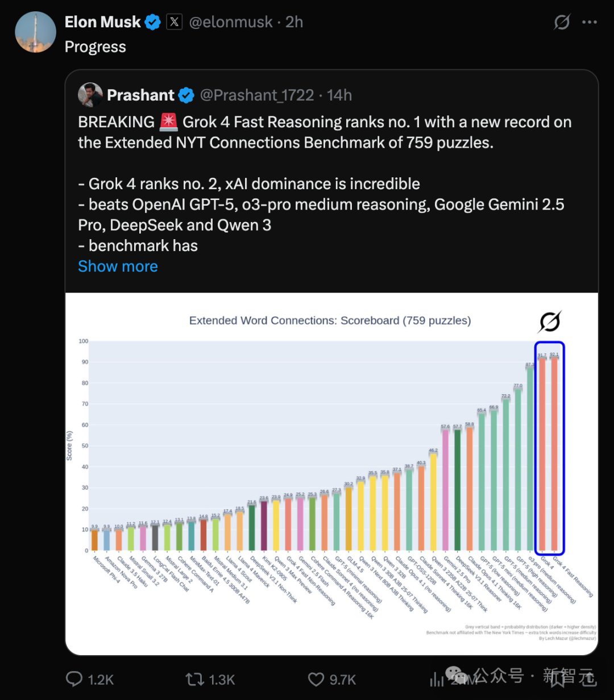Image resolution: width=614 pixels, height=700 pixels.
Task: Click the X affiliation badge beside Elon Musk
Action: point(174,22)
